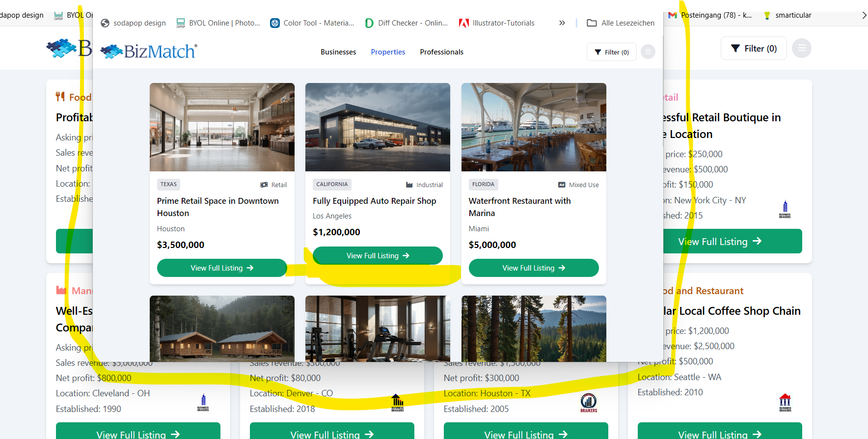Image resolution: width=868 pixels, height=439 pixels.
Task: Switch to the Businesses tab
Action: tap(338, 52)
